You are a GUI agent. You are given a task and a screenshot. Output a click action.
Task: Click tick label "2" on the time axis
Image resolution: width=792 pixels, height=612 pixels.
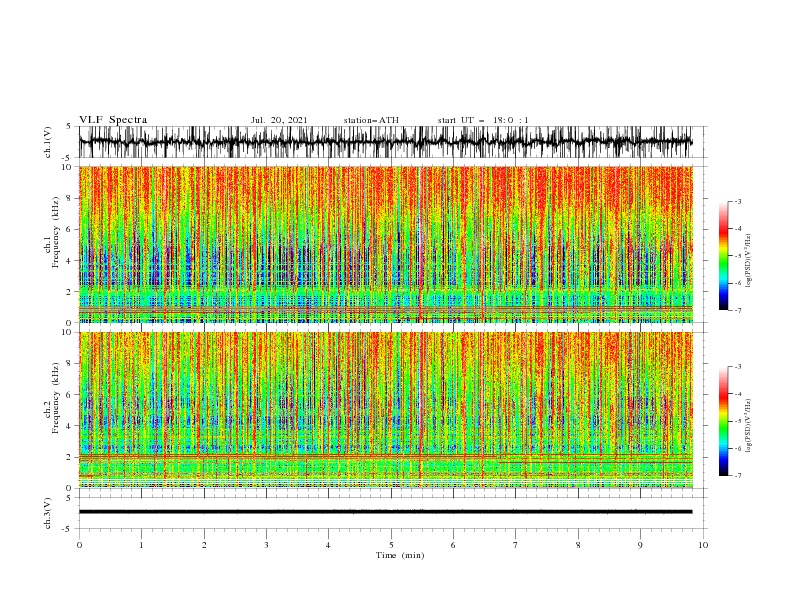point(204,545)
